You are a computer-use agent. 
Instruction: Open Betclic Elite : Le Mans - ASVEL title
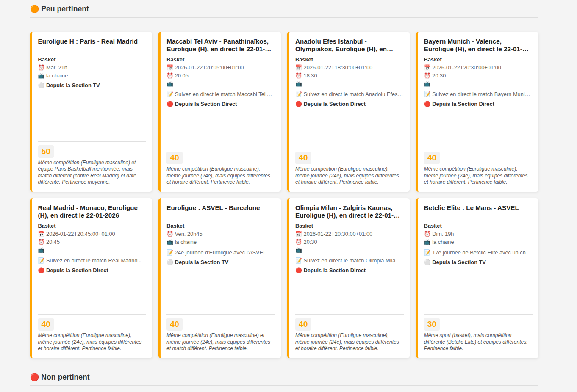[471, 208]
